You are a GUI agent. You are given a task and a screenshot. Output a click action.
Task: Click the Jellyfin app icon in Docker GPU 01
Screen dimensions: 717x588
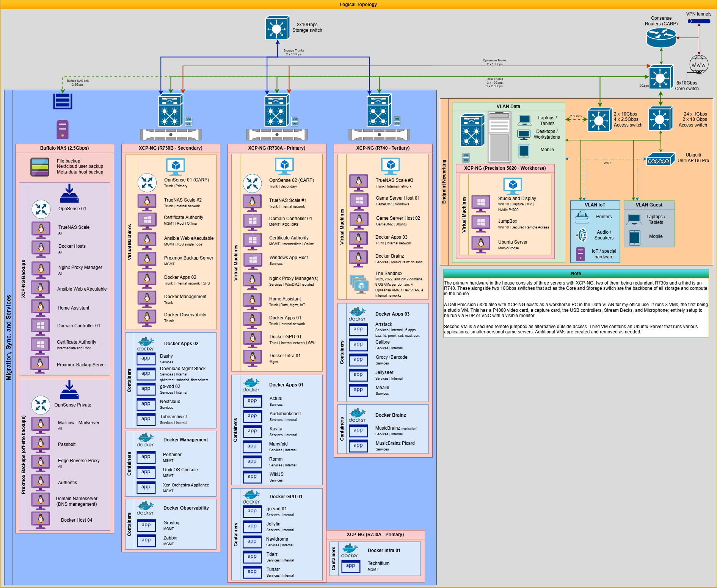(252, 527)
